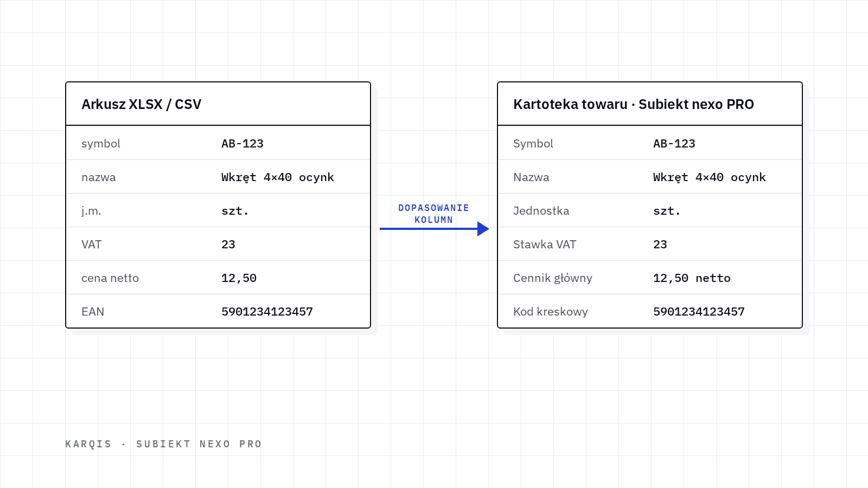The image size is (868, 488).
Task: Click lowercase "symbol" label in Arkusz table
Action: click(x=101, y=144)
